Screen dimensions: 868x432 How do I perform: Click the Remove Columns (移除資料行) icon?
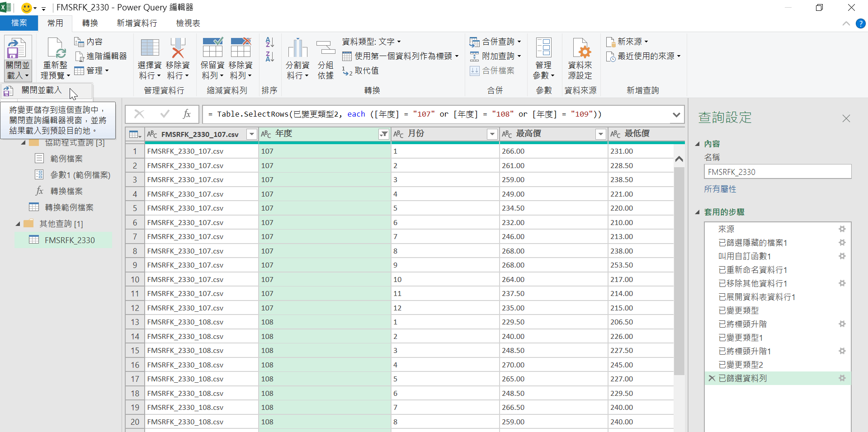tap(178, 48)
